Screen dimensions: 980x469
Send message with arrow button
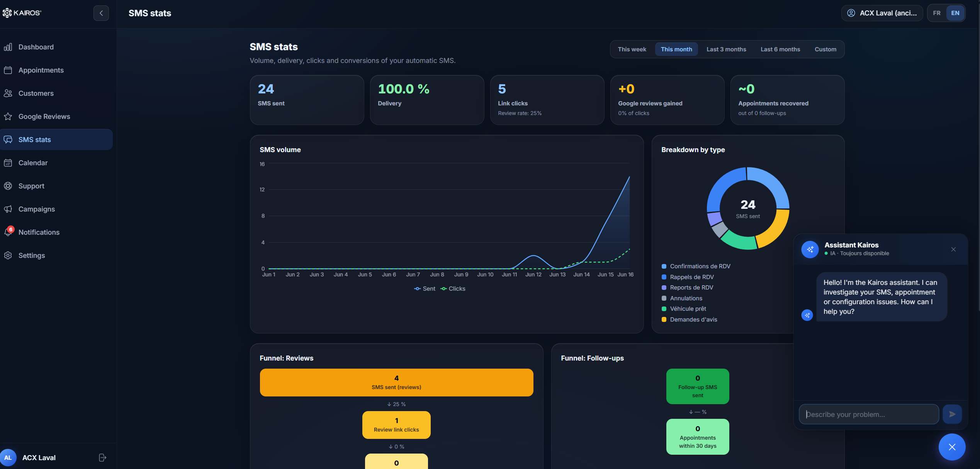(952, 414)
